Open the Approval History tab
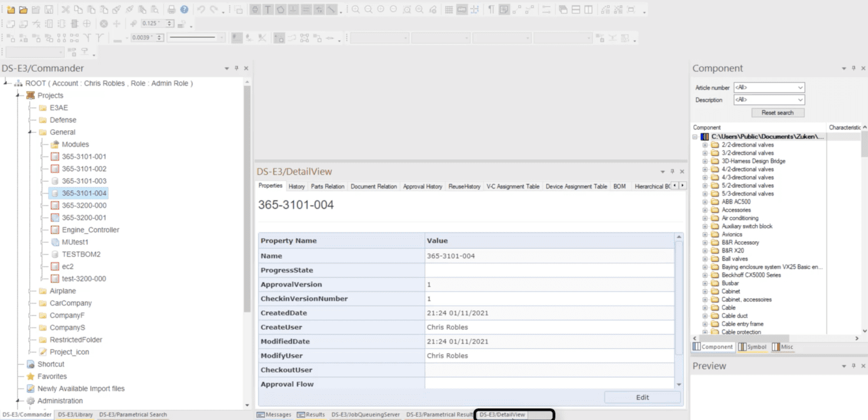Image resolution: width=868 pixels, height=420 pixels. [423, 187]
